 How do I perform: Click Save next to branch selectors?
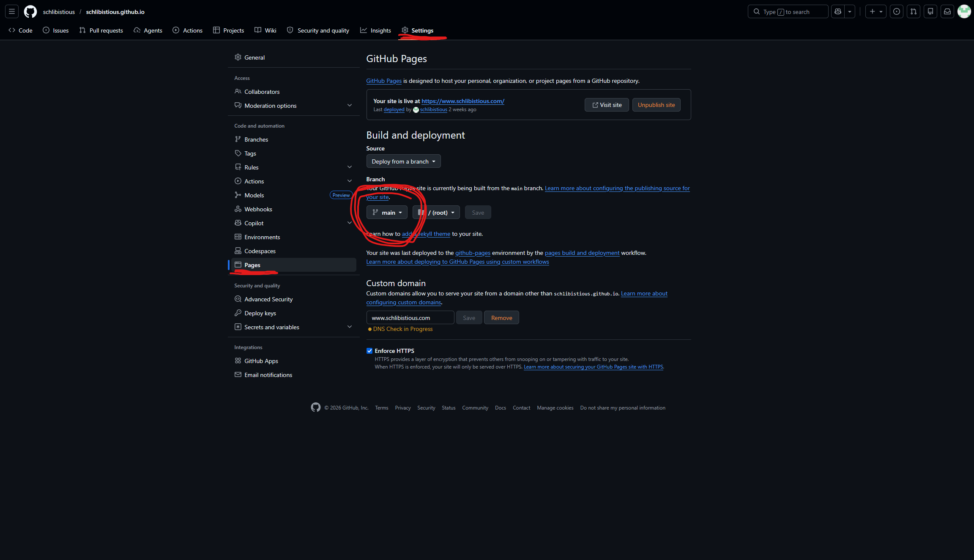pyautogui.click(x=478, y=213)
